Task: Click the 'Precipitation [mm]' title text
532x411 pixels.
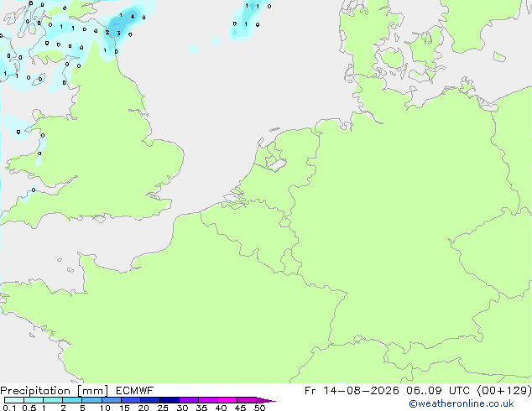Action: 54,391
